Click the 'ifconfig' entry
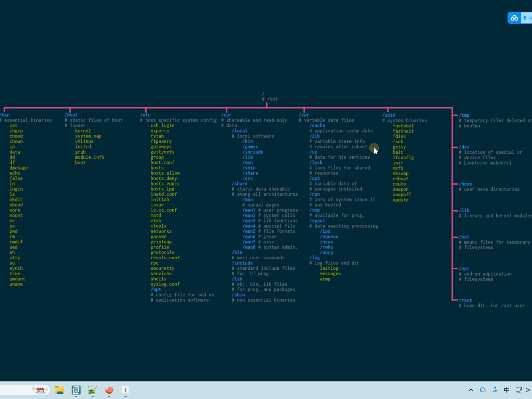This screenshot has width=532, height=399. pyautogui.click(x=403, y=158)
